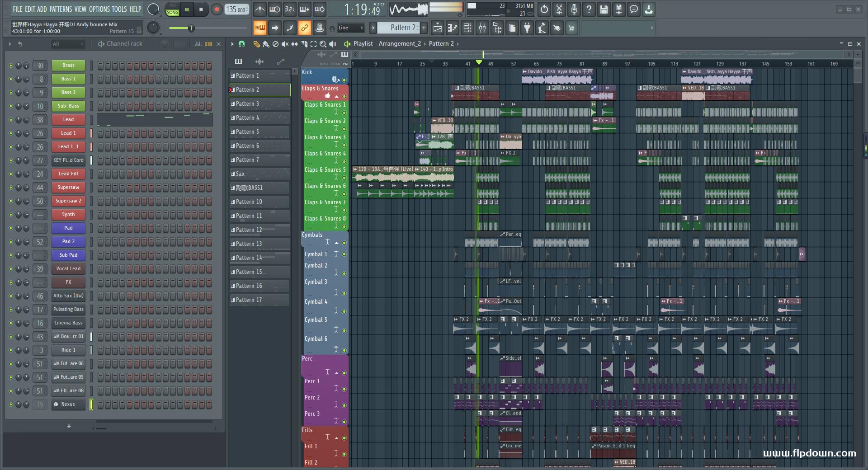Open the FILE menu
The height and width of the screenshot is (470, 868).
[x=17, y=9]
